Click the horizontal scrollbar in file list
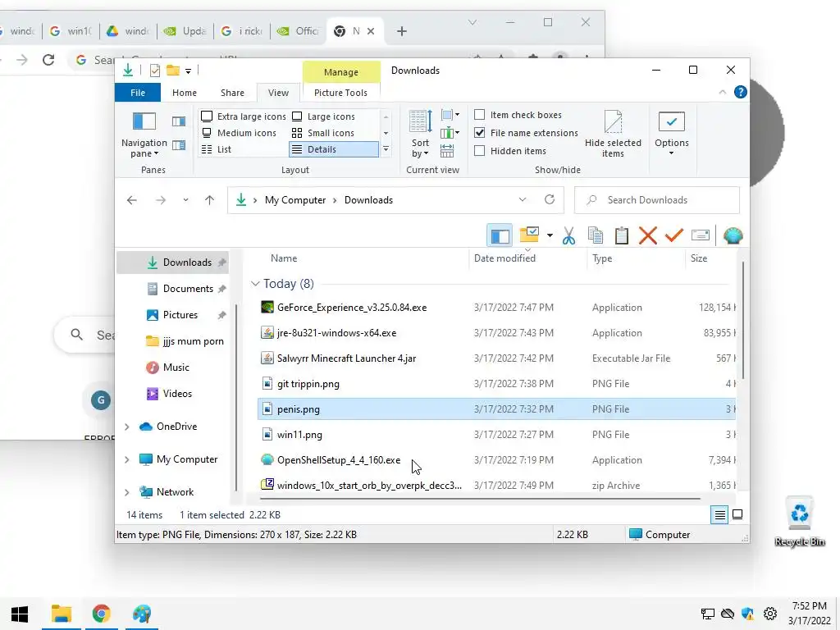Viewport: 840px width, 630px height. tap(480, 499)
